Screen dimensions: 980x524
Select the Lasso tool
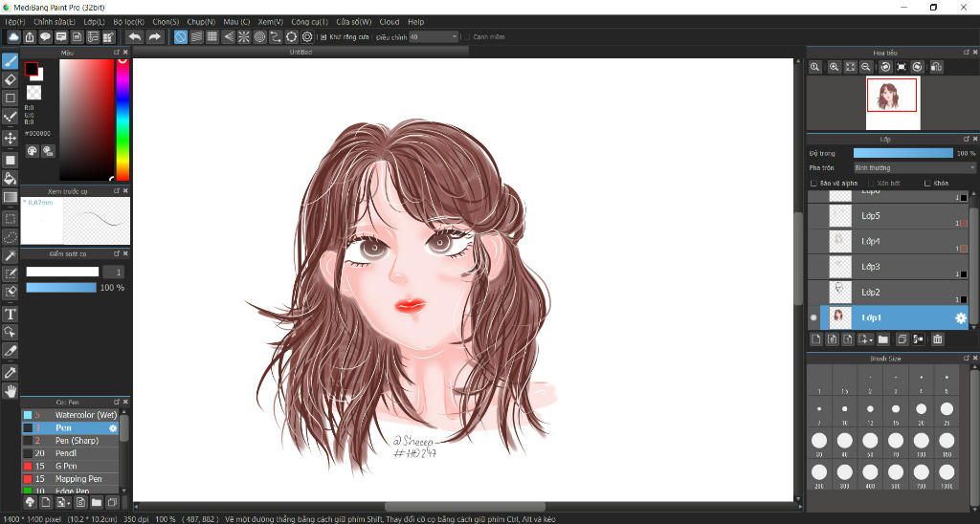tap(10, 237)
